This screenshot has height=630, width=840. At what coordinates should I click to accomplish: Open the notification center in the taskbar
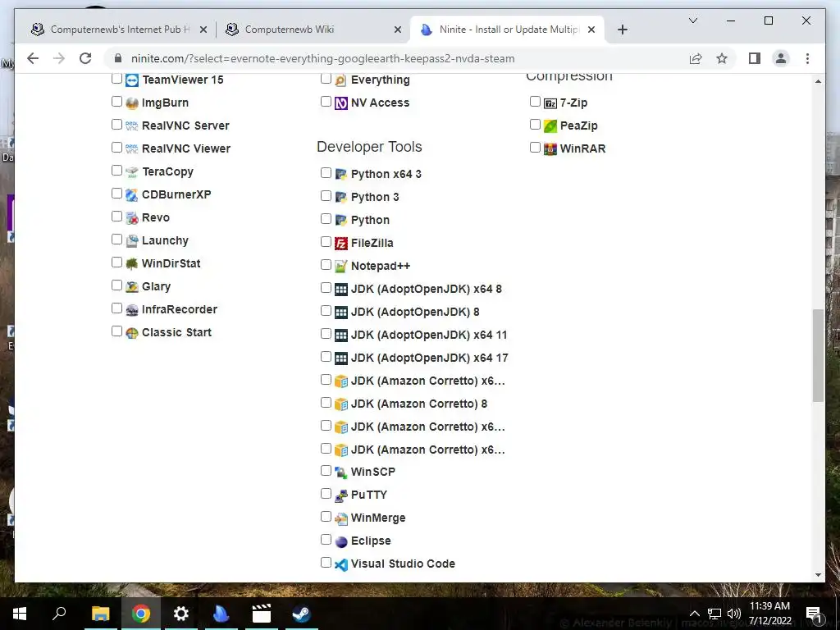[x=814, y=614]
